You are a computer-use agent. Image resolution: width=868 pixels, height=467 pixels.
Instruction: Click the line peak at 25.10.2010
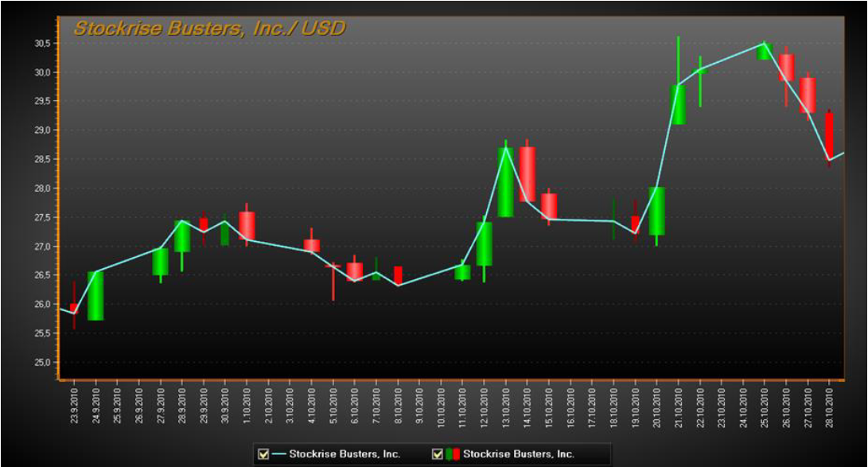click(764, 43)
